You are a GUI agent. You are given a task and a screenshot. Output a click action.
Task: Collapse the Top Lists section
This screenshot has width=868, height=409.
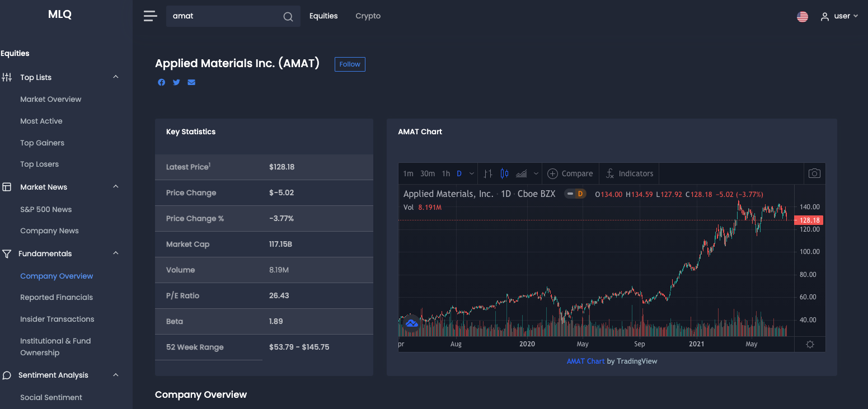[116, 77]
